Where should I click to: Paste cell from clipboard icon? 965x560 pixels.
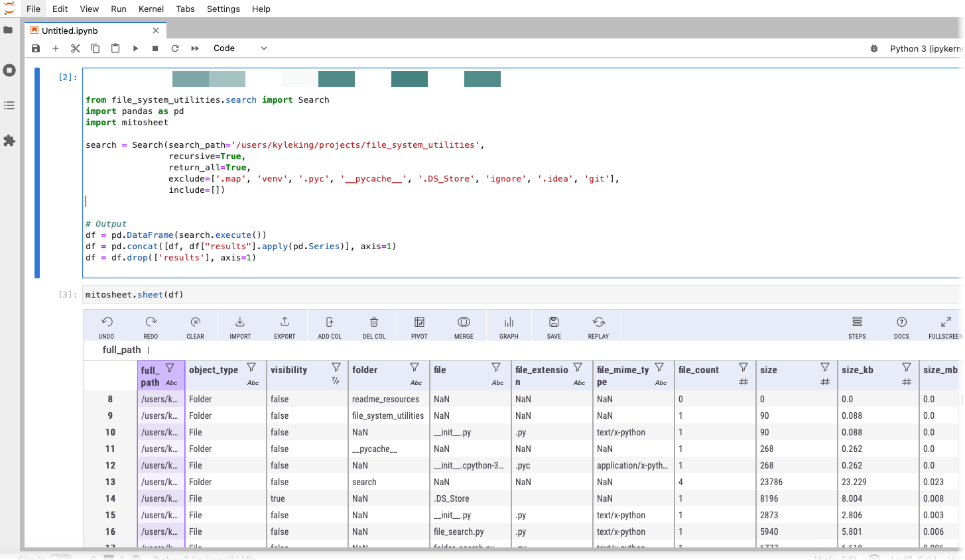point(115,48)
